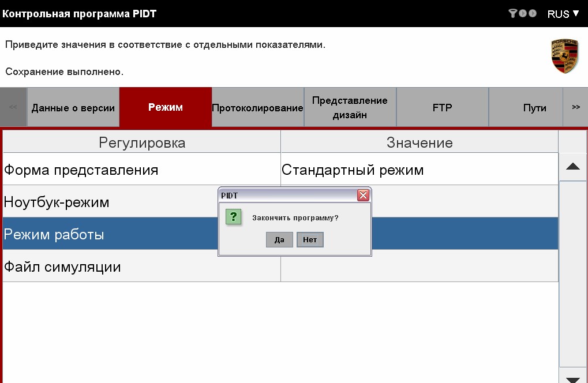Viewport: 588px width, 383px height.
Task: Click the scroll down arrow of the table
Action: (x=572, y=378)
